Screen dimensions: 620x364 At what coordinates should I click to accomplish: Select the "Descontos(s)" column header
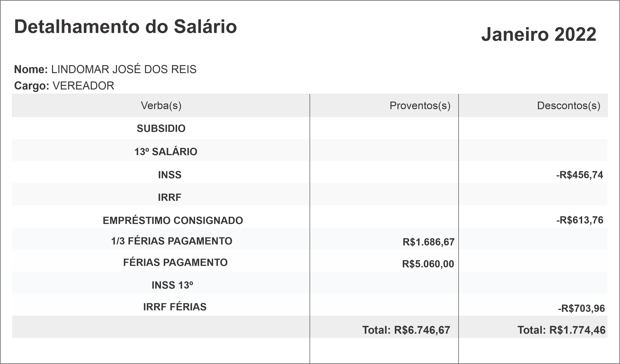pyautogui.click(x=569, y=105)
